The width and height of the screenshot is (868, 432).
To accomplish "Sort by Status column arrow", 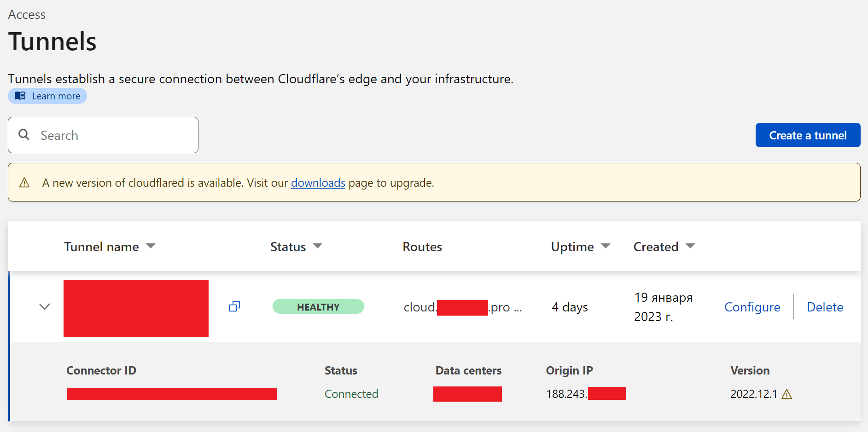I will [x=317, y=246].
